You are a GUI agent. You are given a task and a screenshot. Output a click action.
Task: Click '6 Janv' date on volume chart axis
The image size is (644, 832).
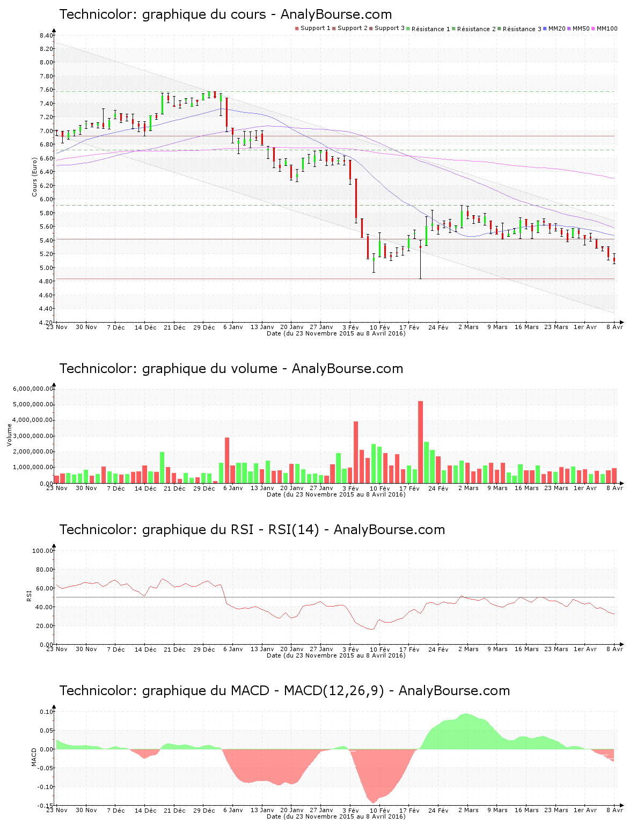click(x=233, y=488)
